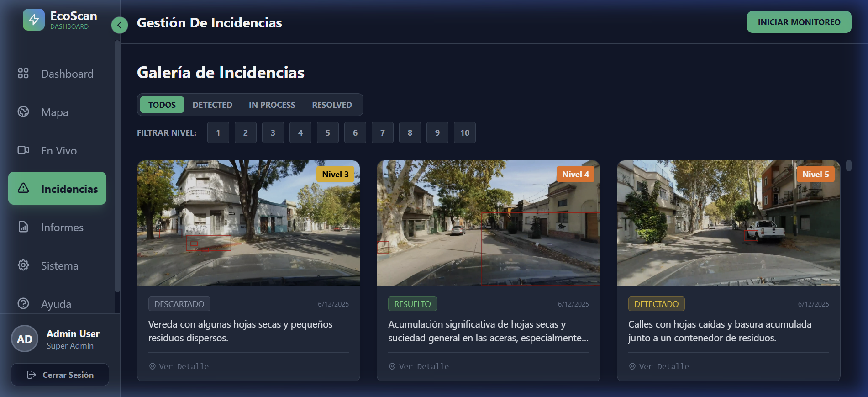Toggle level filter 7
The width and height of the screenshot is (868, 397).
point(383,132)
